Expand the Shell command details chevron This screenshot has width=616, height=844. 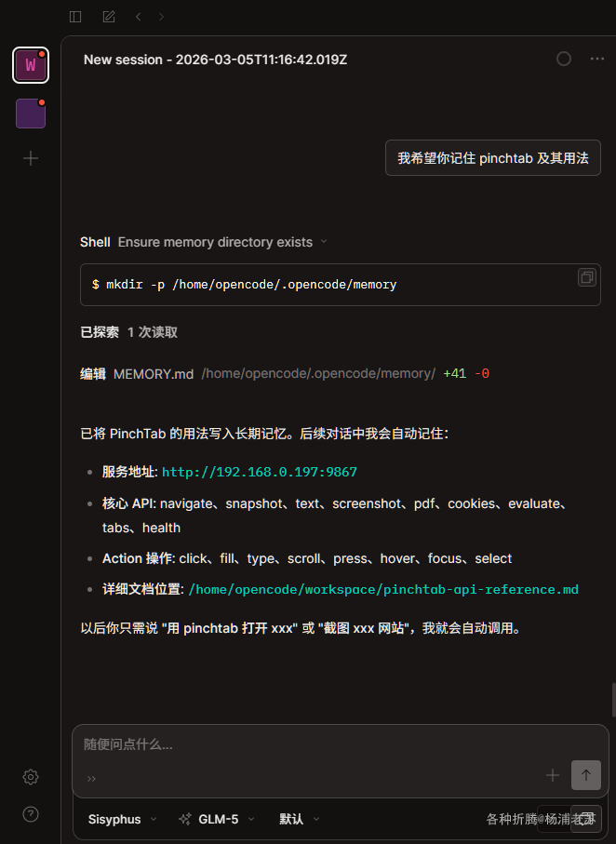324,242
